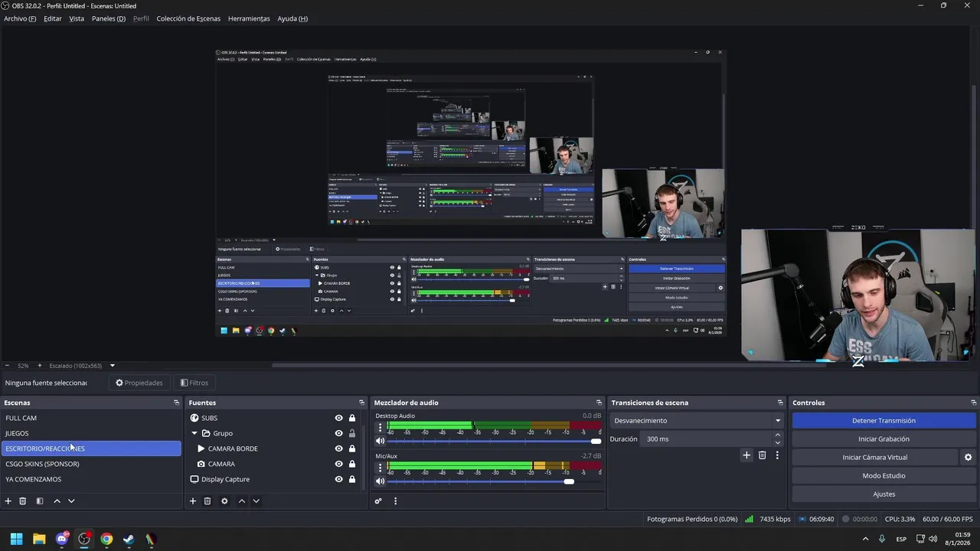Viewport: 980px width, 551px height.
Task: Mute Mic/Aux with the speaker icon
Action: tap(380, 481)
